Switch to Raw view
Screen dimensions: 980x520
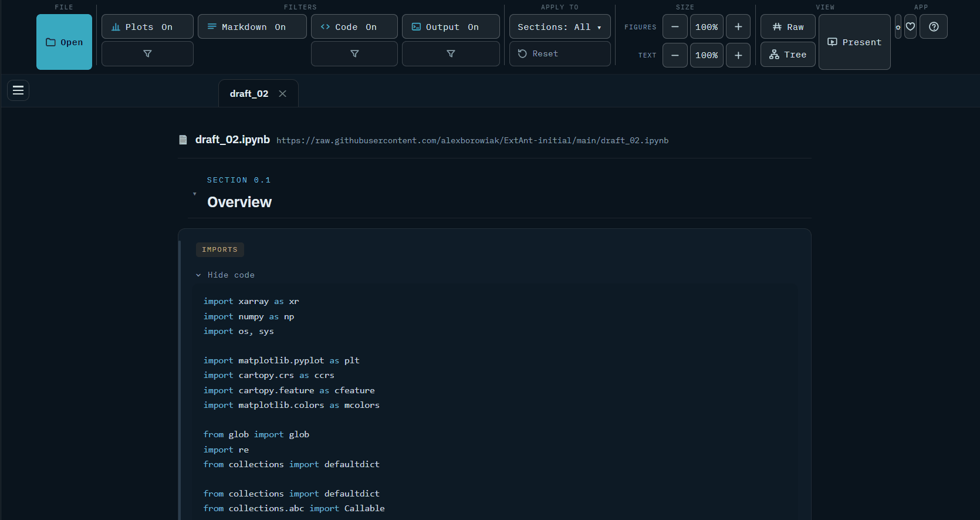pos(788,27)
